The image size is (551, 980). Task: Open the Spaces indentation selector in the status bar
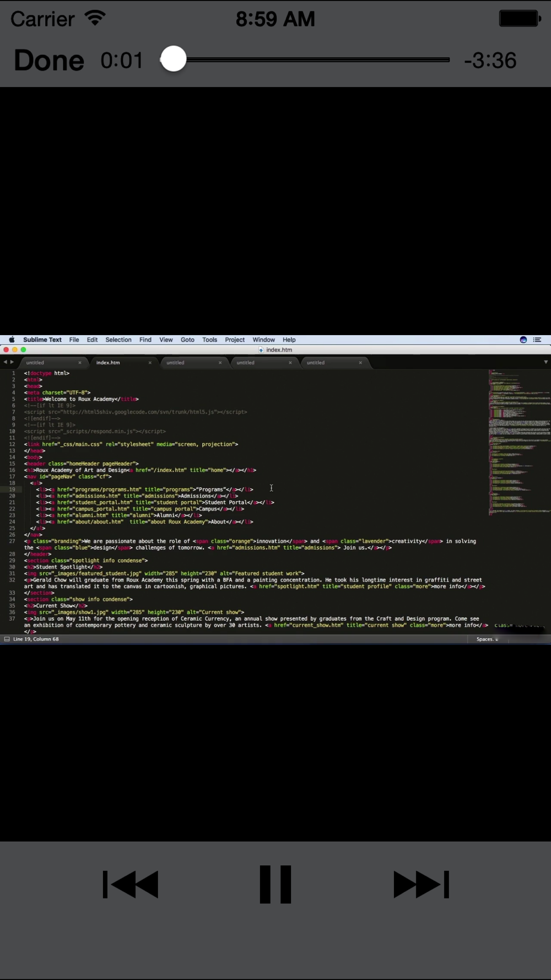(x=487, y=639)
